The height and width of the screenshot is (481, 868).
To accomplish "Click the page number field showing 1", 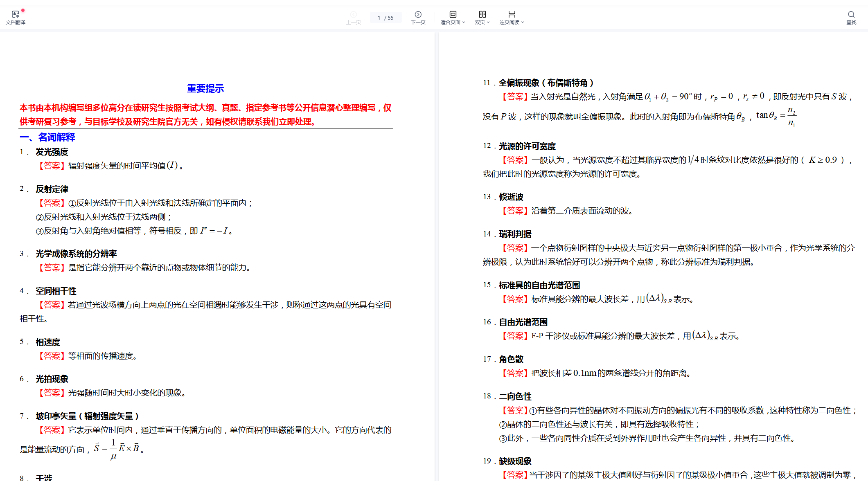I will 379,18.
